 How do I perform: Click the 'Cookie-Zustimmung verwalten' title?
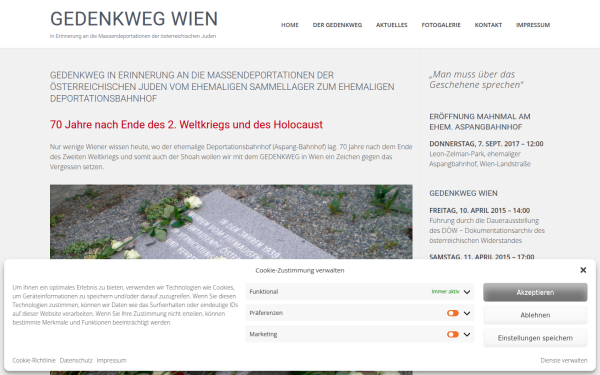coord(300,270)
